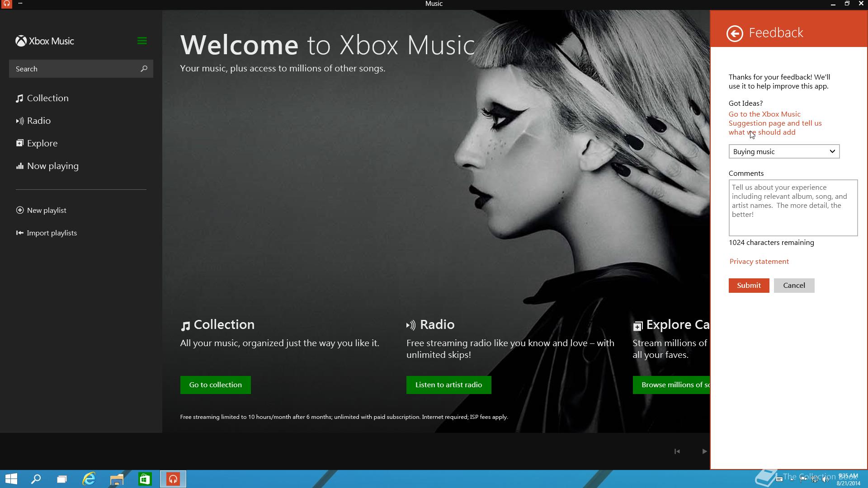This screenshot has width=868, height=488.
Task: Restore down the Music window
Action: pyautogui.click(x=847, y=4)
